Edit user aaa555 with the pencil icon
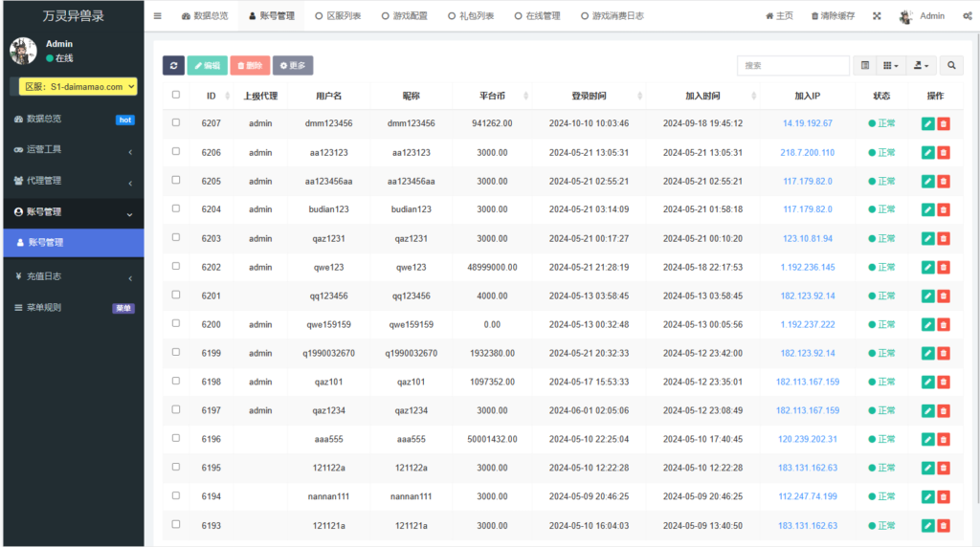The height and width of the screenshot is (547, 980). click(928, 440)
